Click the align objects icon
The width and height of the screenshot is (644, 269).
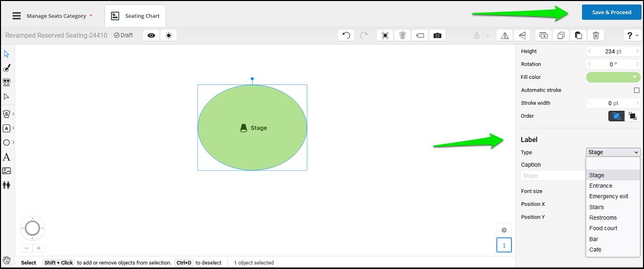coord(476,35)
